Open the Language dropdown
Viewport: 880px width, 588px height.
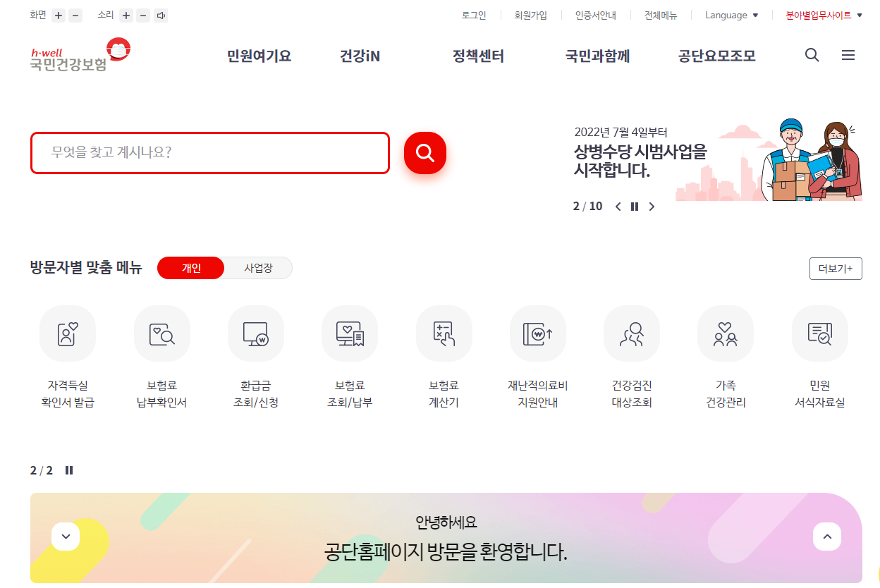pos(731,15)
